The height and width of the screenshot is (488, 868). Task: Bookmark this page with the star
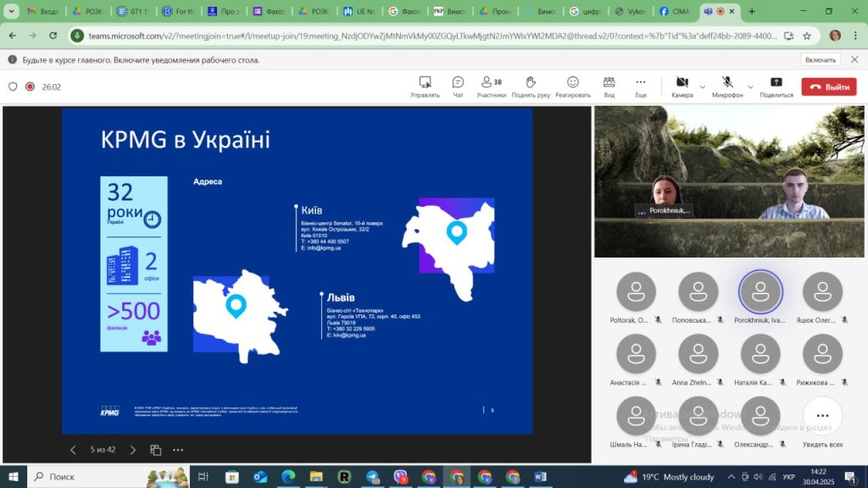pyautogui.click(x=807, y=36)
